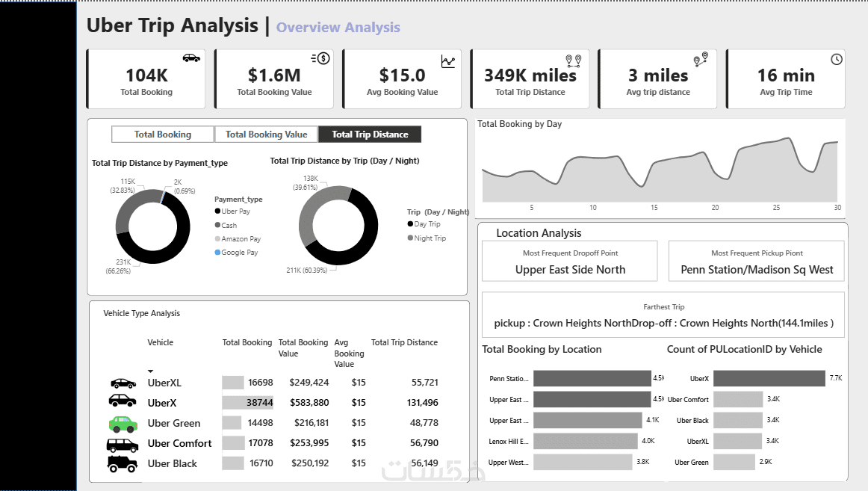Click the $583,880 booking value cell
This screenshot has width=868, height=491.
tap(309, 403)
